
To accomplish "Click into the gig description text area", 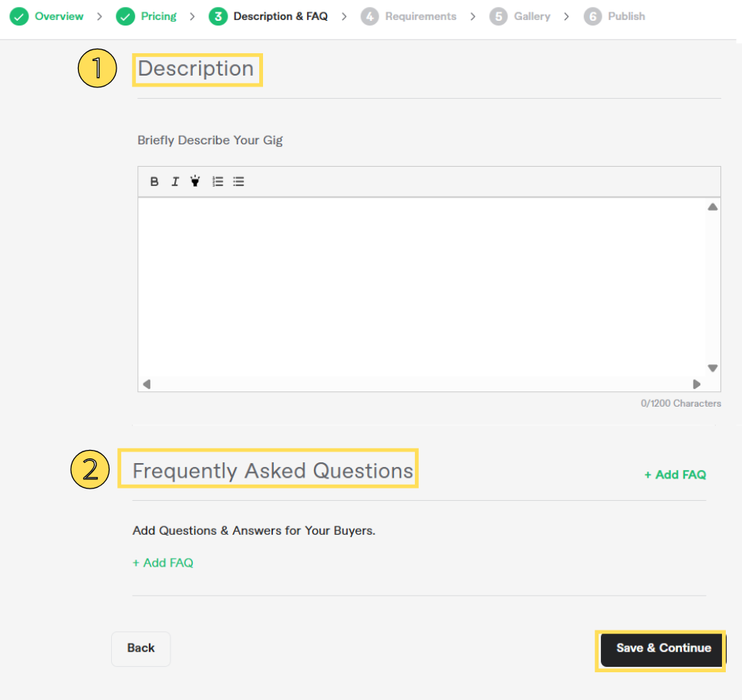I will [421, 287].
